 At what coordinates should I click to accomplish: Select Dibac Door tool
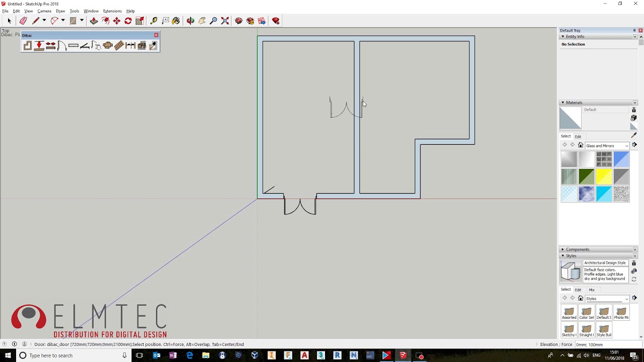click(62, 46)
